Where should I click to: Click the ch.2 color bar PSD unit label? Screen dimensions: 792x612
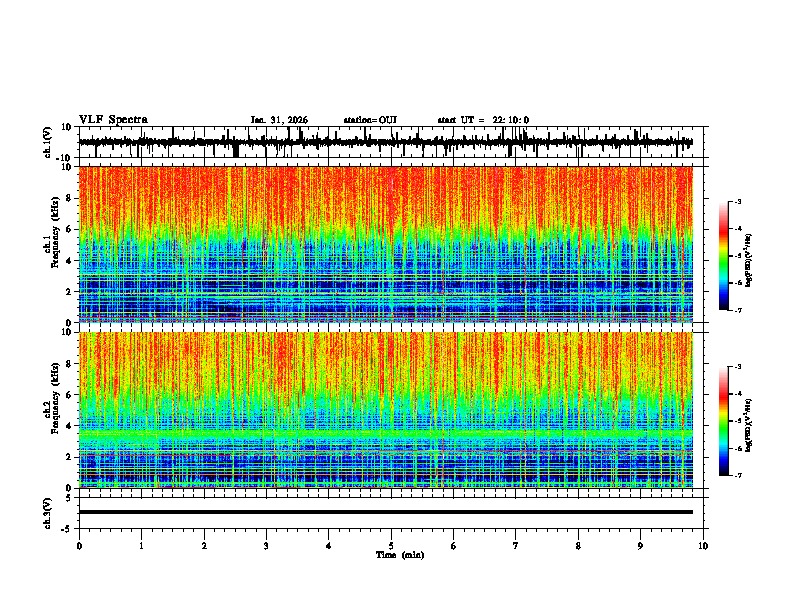click(748, 425)
